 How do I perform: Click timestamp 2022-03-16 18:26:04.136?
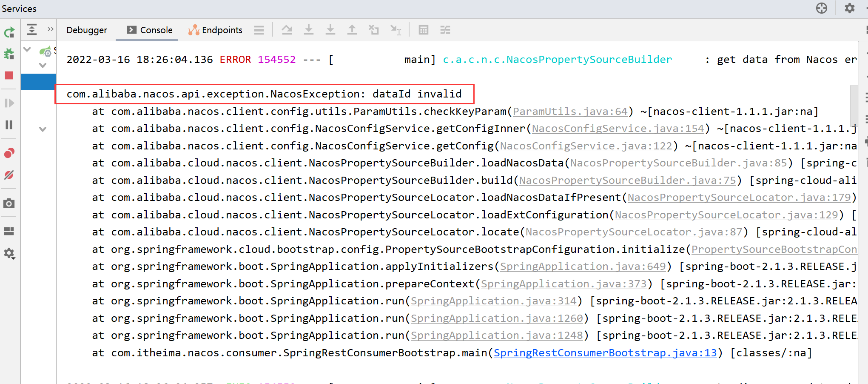139,60
